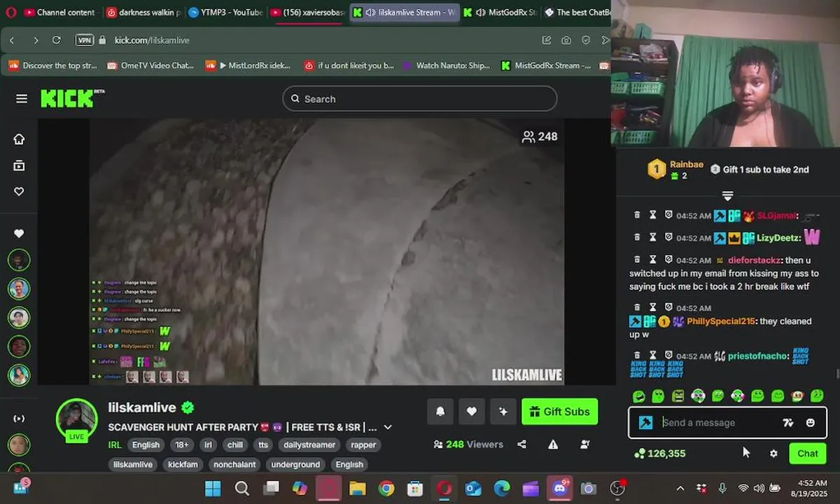Report the stream with the warning icon
The height and width of the screenshot is (504, 840).
553,444
